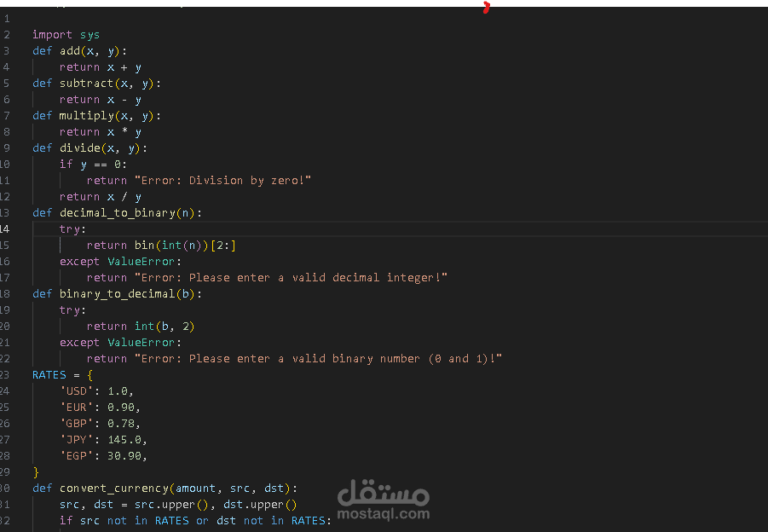Click the "binary_to_decimal" function name
Screen dimensions: 768x532
pos(118,293)
